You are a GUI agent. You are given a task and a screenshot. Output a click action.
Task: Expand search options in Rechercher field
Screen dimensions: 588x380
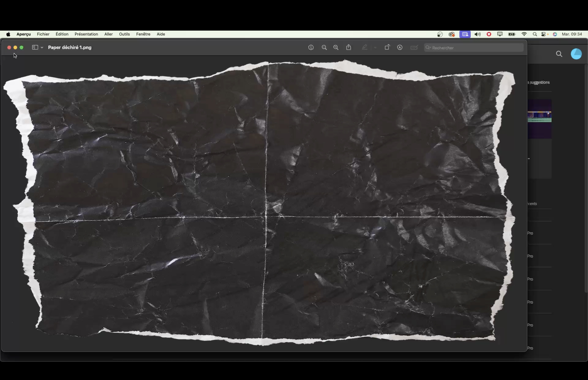[428, 47]
